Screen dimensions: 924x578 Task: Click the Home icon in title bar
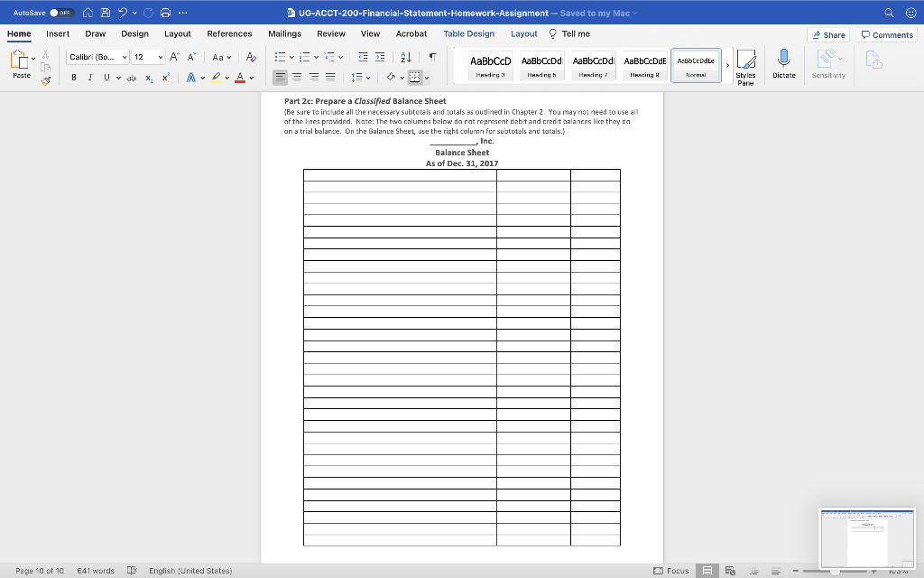point(88,13)
